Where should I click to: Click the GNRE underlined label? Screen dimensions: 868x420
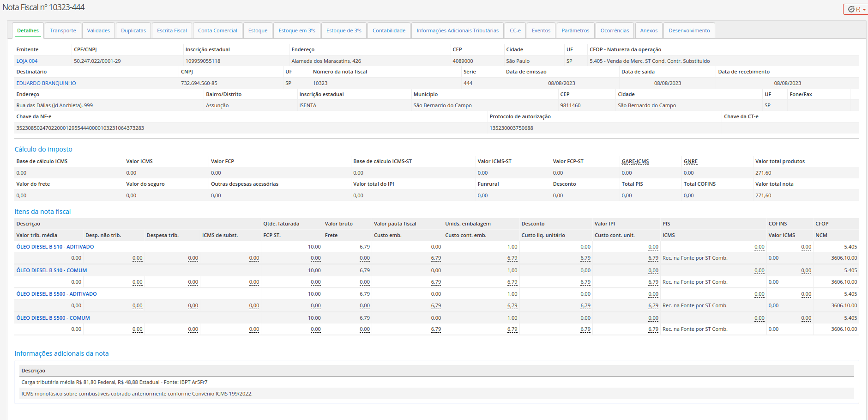coord(691,161)
